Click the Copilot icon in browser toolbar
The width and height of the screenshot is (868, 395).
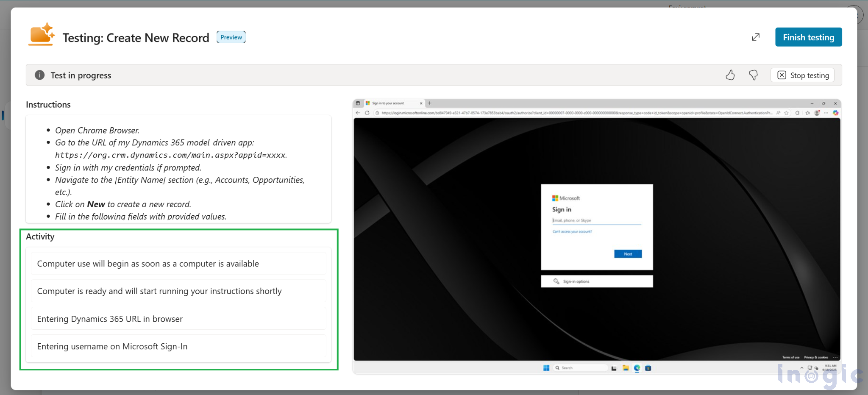835,113
